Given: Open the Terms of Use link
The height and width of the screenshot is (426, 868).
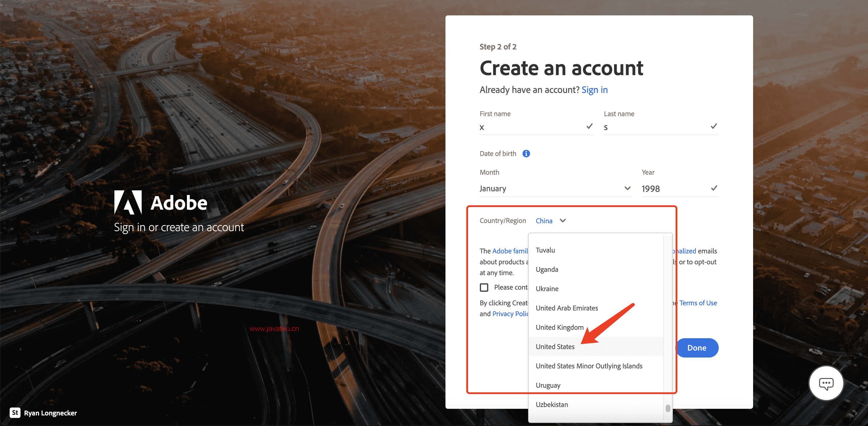Looking at the screenshot, I should pos(698,303).
